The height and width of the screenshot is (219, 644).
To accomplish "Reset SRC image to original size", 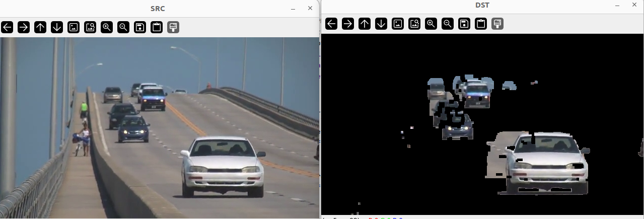I will click(x=74, y=27).
